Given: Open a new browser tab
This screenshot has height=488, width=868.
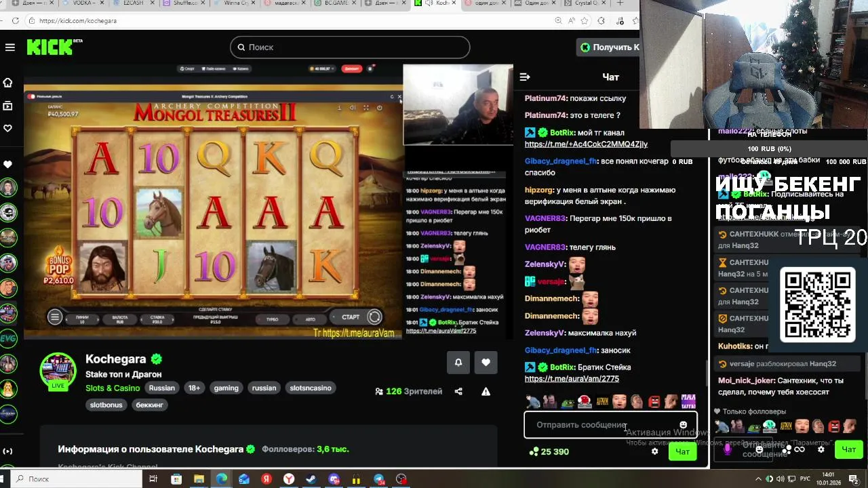Looking at the screenshot, I should pyautogui.click(x=620, y=3).
